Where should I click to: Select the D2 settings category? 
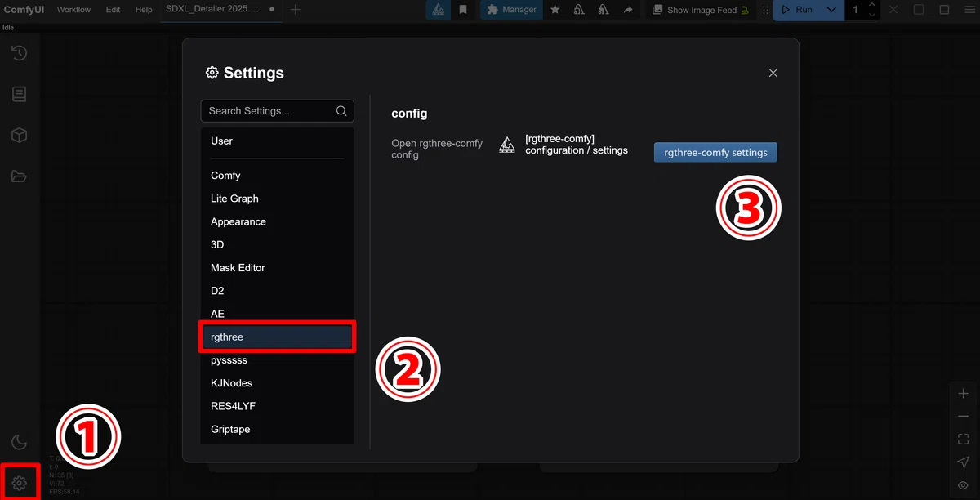pyautogui.click(x=277, y=290)
